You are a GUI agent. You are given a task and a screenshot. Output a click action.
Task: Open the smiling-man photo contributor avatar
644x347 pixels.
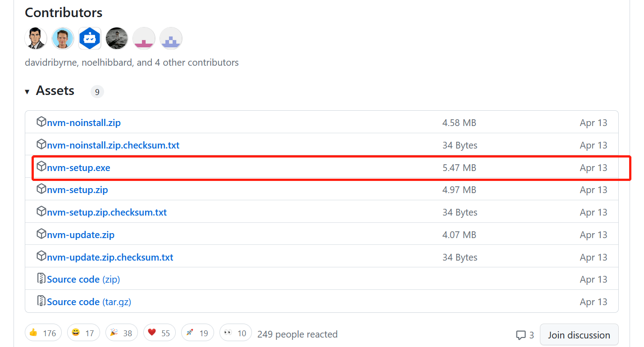pos(63,39)
